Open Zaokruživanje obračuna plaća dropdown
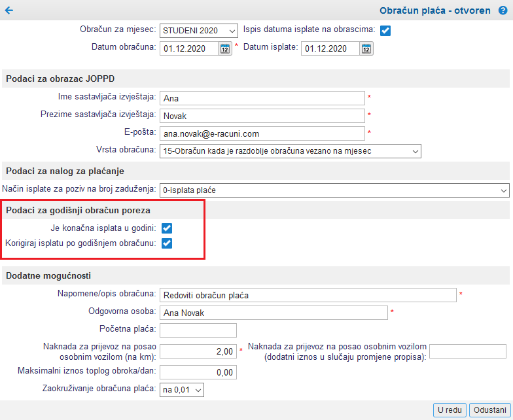Screen dimensions: 513x420 (x=182, y=390)
